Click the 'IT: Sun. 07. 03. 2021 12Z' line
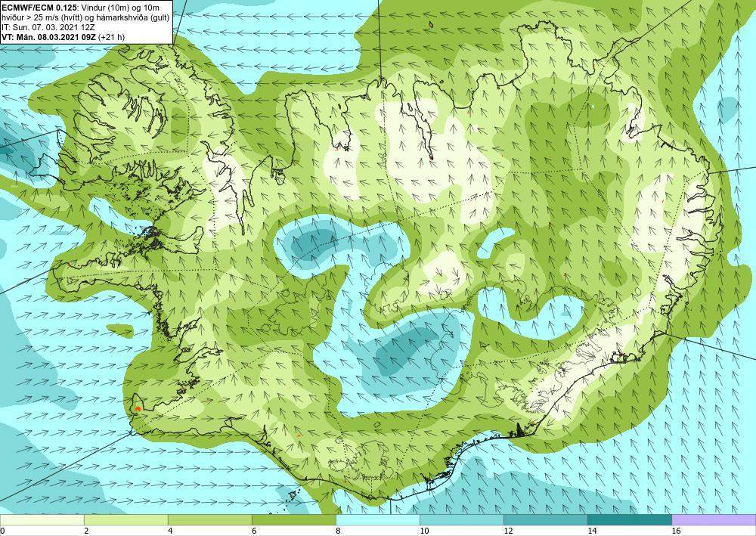 48,27
